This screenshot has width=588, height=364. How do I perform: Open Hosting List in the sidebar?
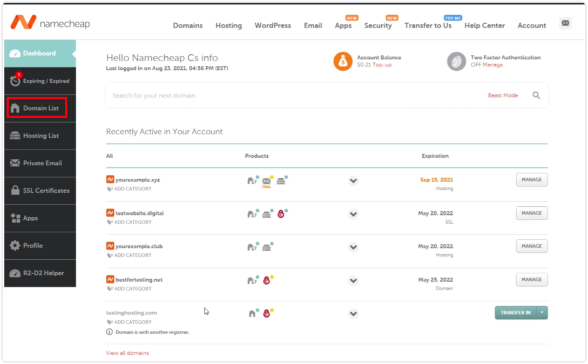tap(40, 136)
